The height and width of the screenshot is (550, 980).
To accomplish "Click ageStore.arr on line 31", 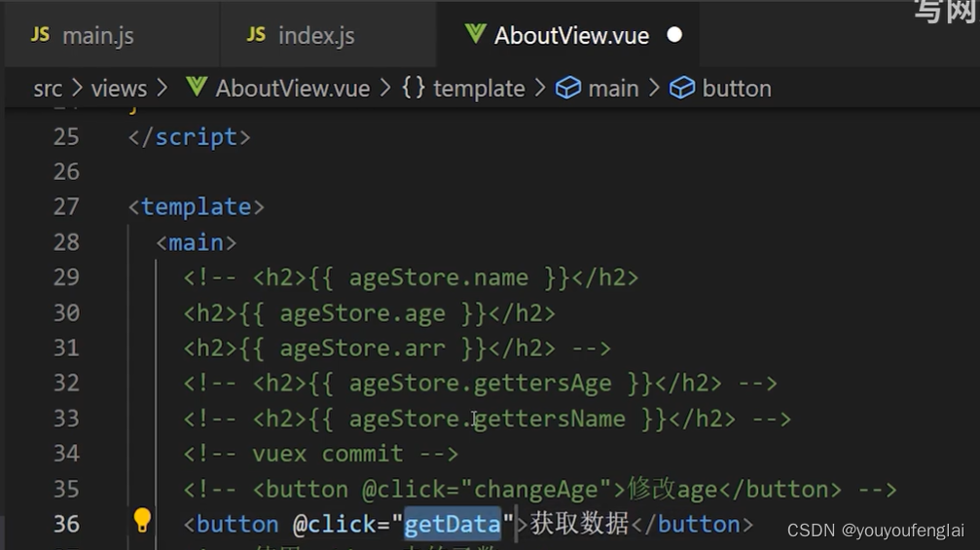I will click(x=362, y=348).
